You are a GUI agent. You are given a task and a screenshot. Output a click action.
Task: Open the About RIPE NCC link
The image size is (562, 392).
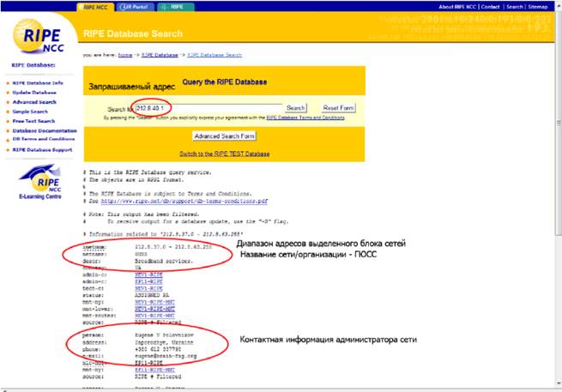(457, 7)
